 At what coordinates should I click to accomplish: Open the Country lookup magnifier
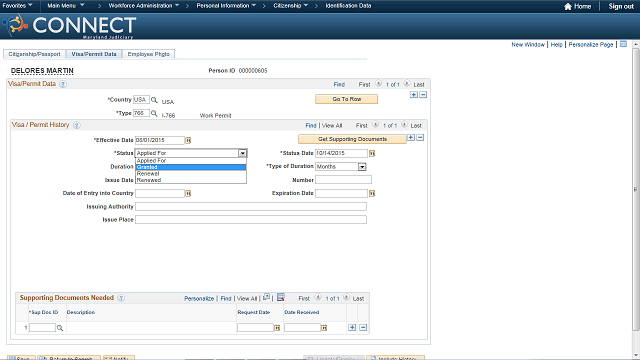pos(154,100)
